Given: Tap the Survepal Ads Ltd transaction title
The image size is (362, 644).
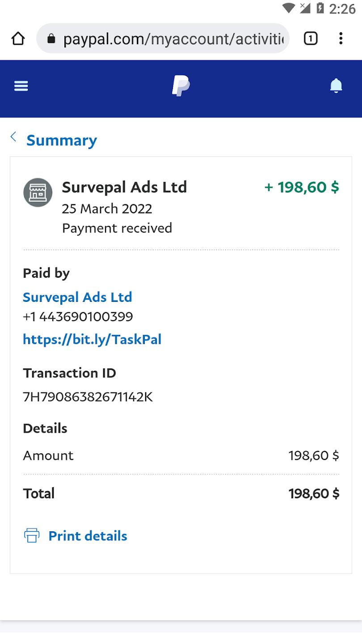Looking at the screenshot, I should point(124,187).
